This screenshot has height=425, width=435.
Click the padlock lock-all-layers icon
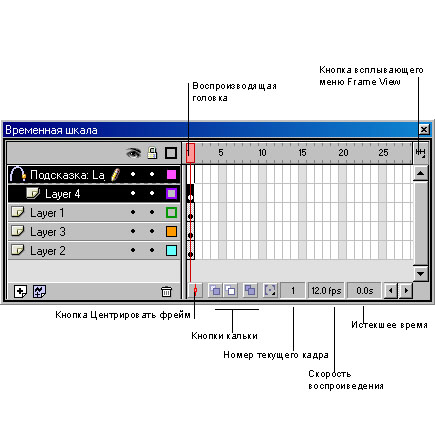pos(152,153)
